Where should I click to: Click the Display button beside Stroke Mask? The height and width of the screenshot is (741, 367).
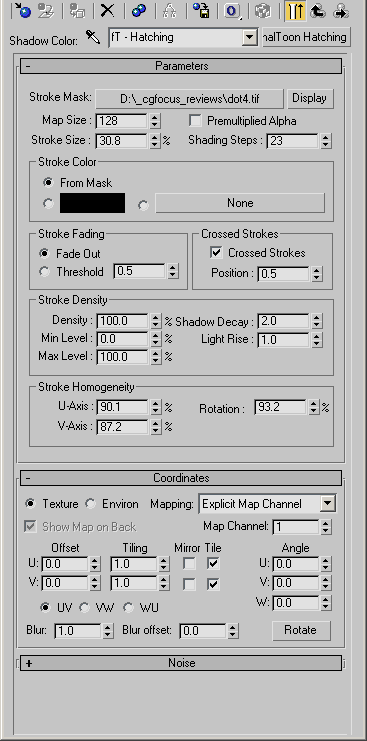[x=309, y=98]
